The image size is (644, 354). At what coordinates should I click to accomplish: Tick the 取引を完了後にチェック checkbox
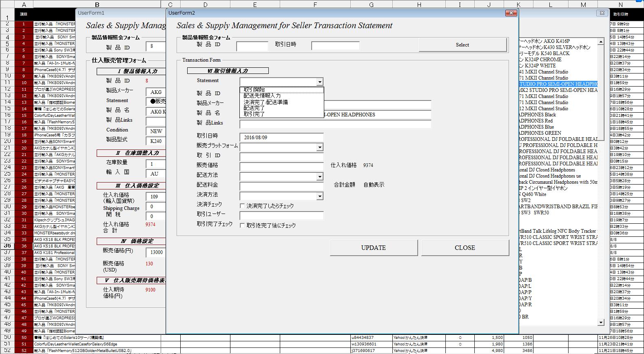tap(242, 225)
